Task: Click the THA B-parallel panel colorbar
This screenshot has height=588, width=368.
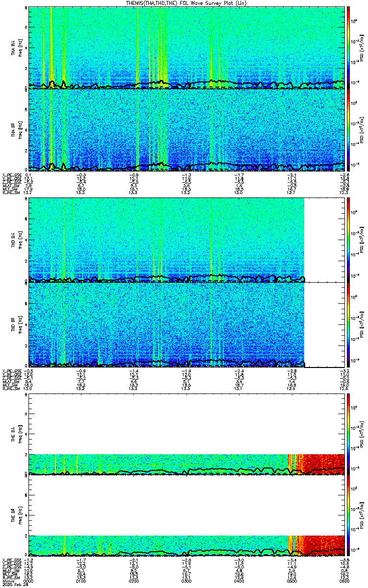Action: (349, 129)
